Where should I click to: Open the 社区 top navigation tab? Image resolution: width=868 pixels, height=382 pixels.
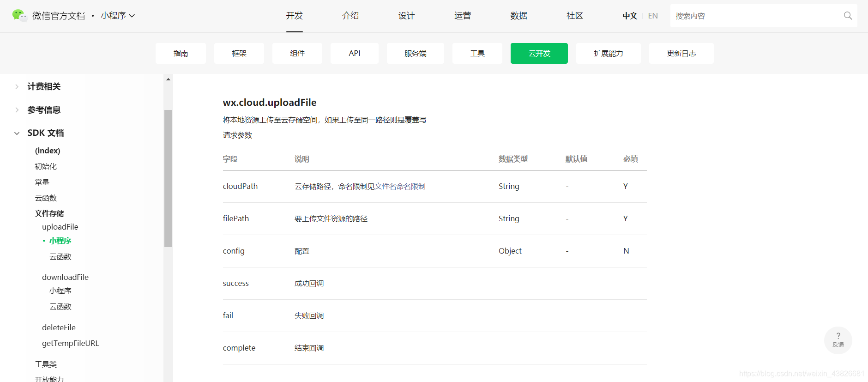(575, 16)
